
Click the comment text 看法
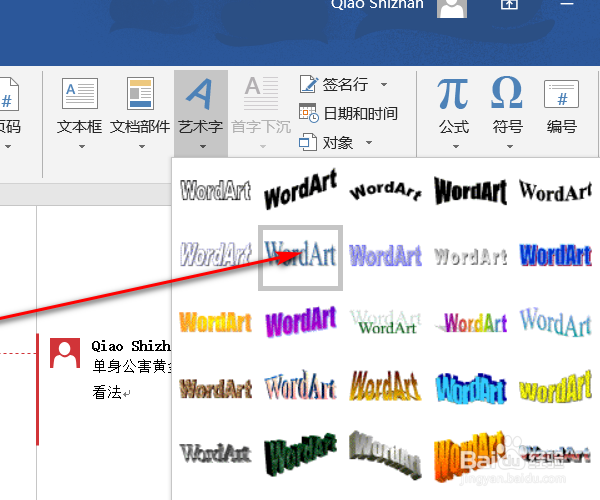point(107,392)
